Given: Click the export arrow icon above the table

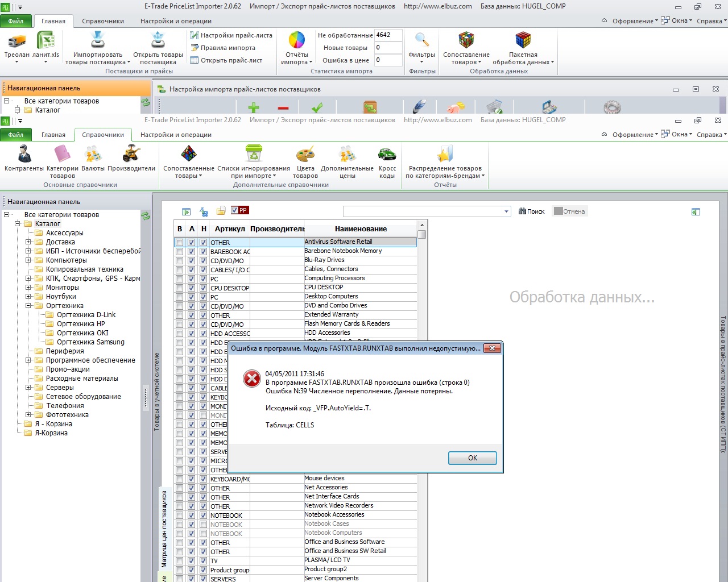Looking at the screenshot, I should pyautogui.click(x=186, y=211).
